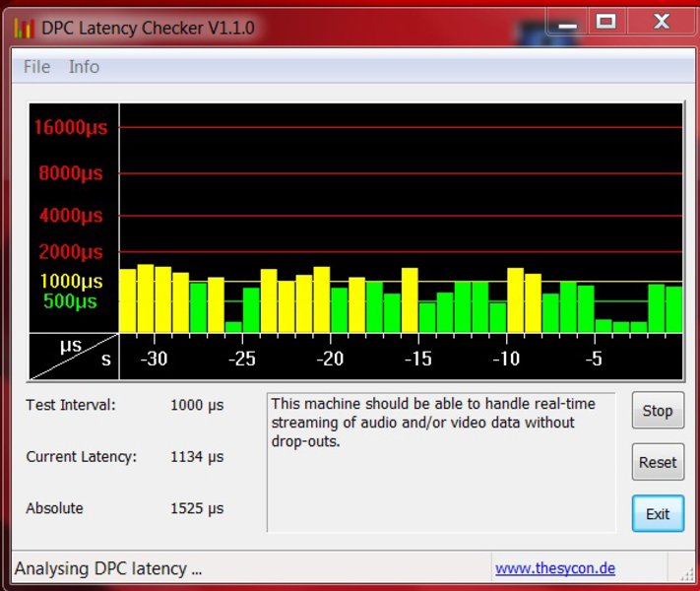Open the Info menu

(84, 67)
